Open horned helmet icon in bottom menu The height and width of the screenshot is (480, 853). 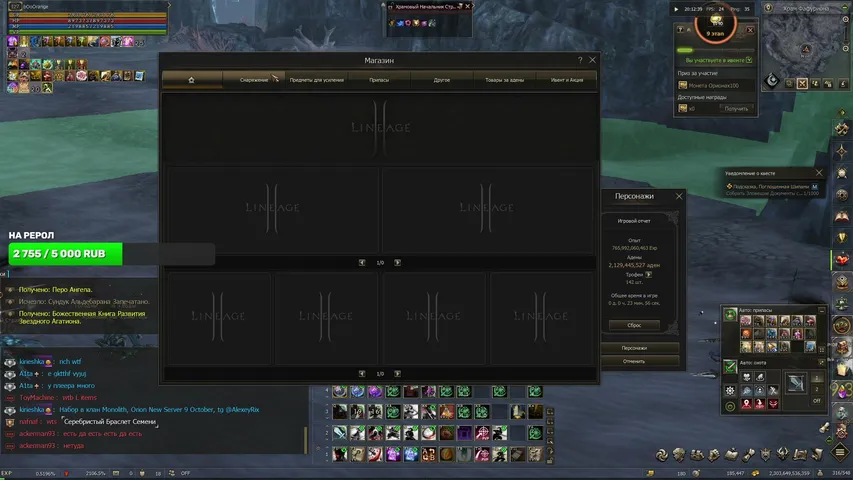point(783,455)
